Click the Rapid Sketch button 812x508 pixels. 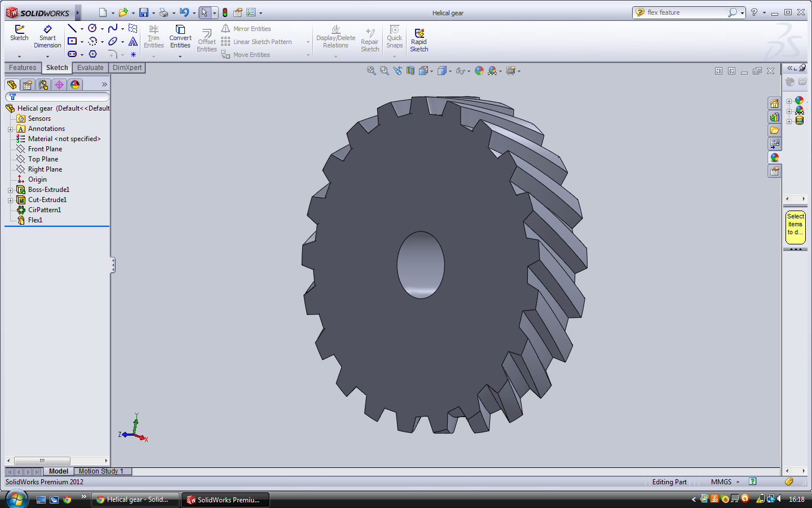pyautogui.click(x=419, y=40)
